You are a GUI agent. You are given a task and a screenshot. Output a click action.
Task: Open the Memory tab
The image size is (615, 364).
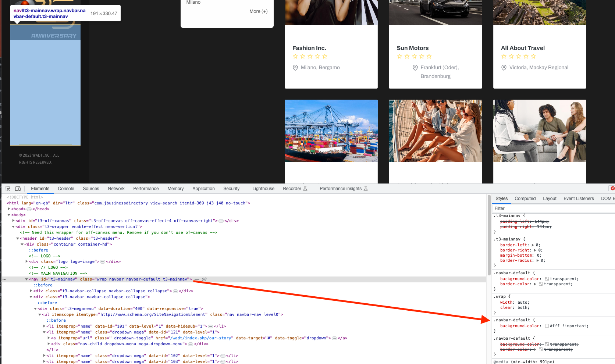tap(175, 189)
